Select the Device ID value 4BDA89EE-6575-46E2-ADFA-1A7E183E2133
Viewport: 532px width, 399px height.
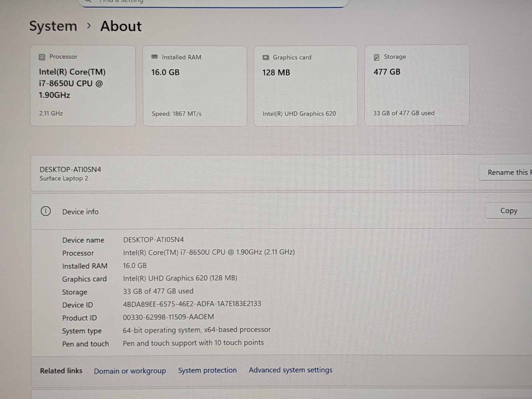[192, 304]
